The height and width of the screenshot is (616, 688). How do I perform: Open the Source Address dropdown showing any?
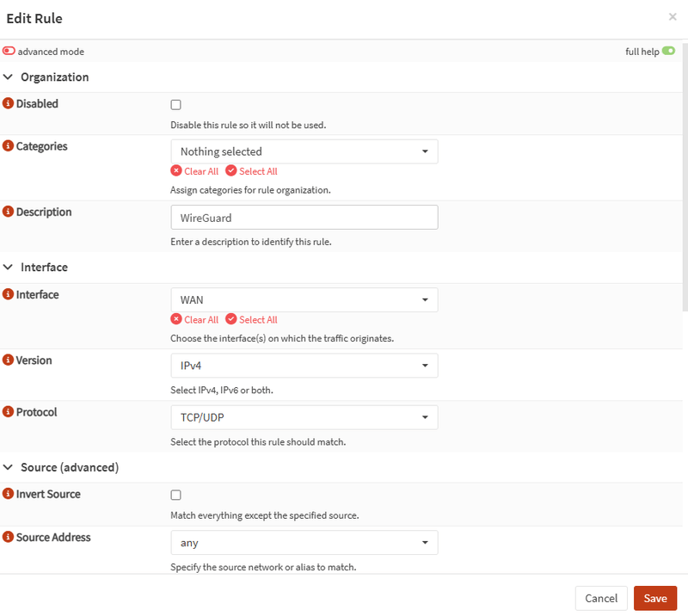pos(304,543)
